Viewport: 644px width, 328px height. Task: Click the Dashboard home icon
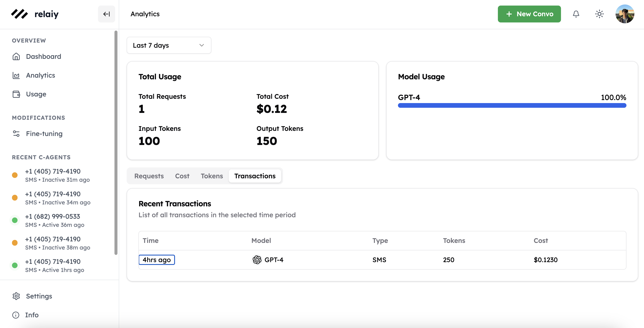(x=16, y=56)
